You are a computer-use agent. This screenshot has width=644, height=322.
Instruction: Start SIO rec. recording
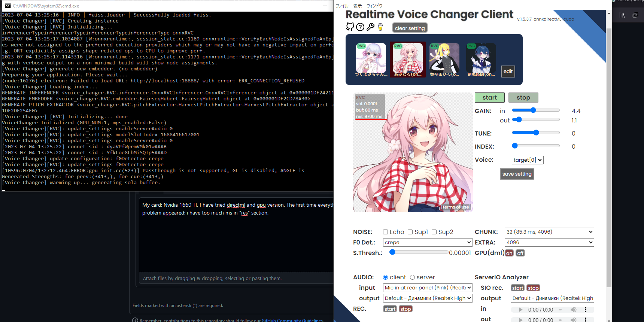tap(517, 288)
